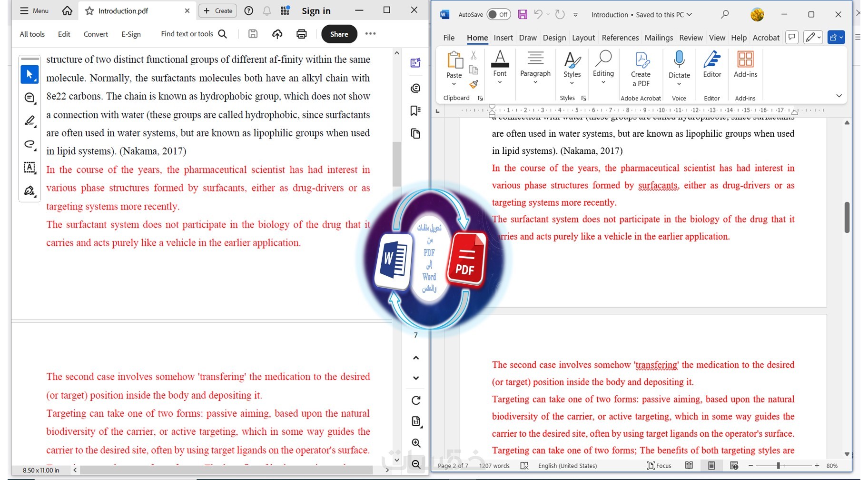This screenshot has height=480, width=868.
Task: Open the Acrobat apps grid icon
Action: pyautogui.click(x=285, y=11)
